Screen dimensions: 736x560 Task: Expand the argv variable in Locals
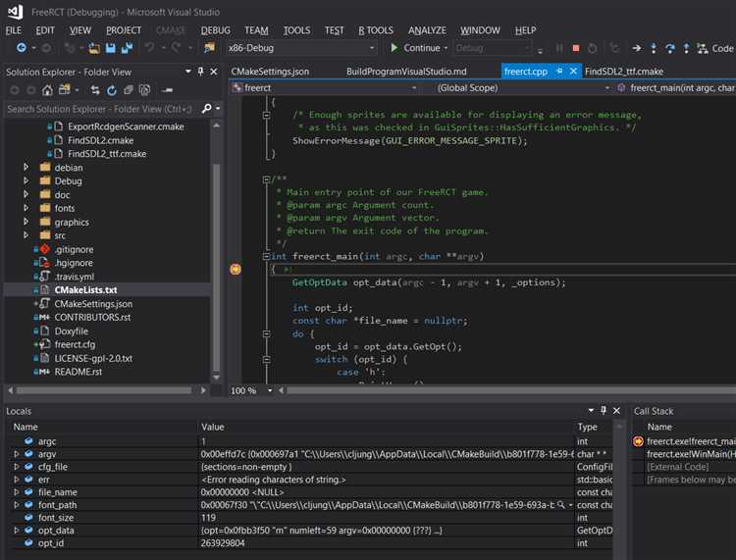(x=17, y=454)
